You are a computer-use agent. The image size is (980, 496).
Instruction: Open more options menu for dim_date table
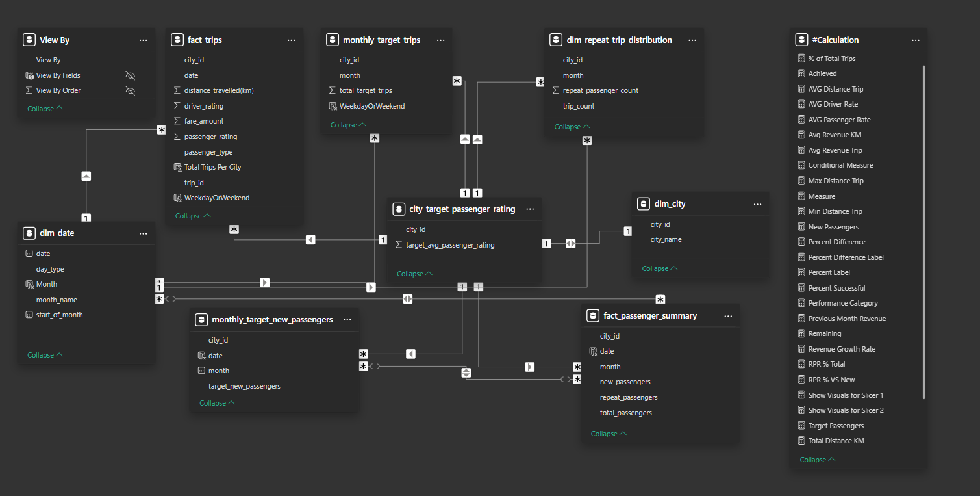(x=143, y=233)
